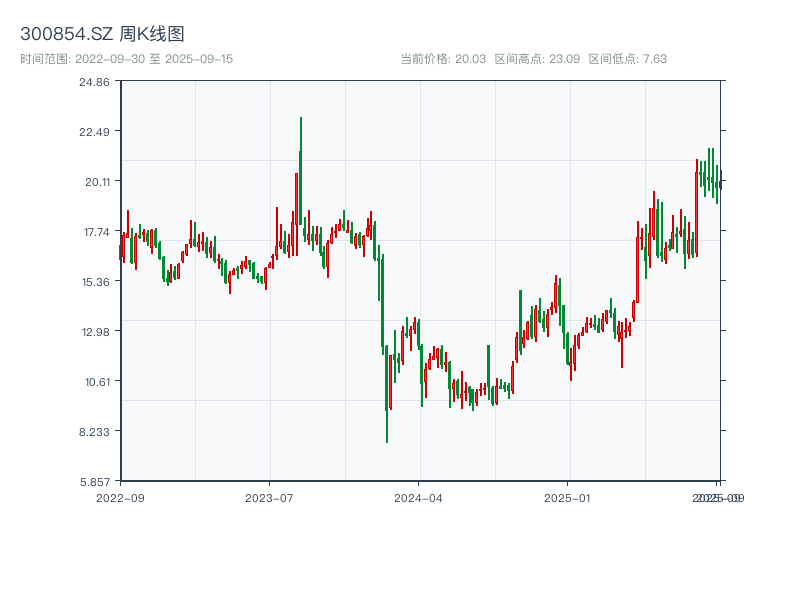Click the 8.233 y-axis price label
Viewport: 800px width, 600px height.
[x=94, y=432]
